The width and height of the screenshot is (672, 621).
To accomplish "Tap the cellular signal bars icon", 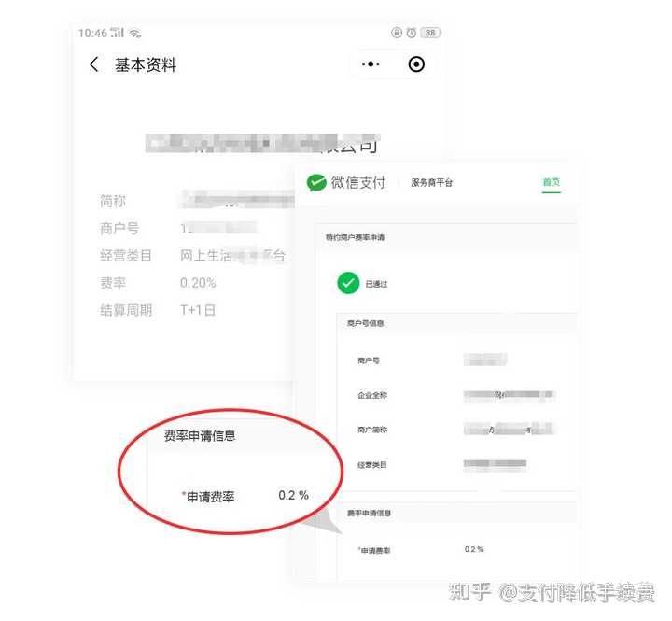I will [x=117, y=33].
